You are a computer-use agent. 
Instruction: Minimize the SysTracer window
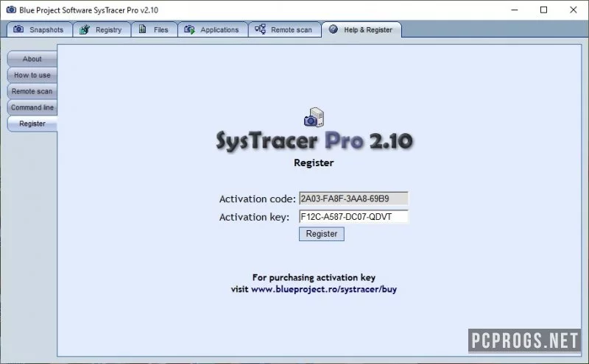(x=515, y=10)
